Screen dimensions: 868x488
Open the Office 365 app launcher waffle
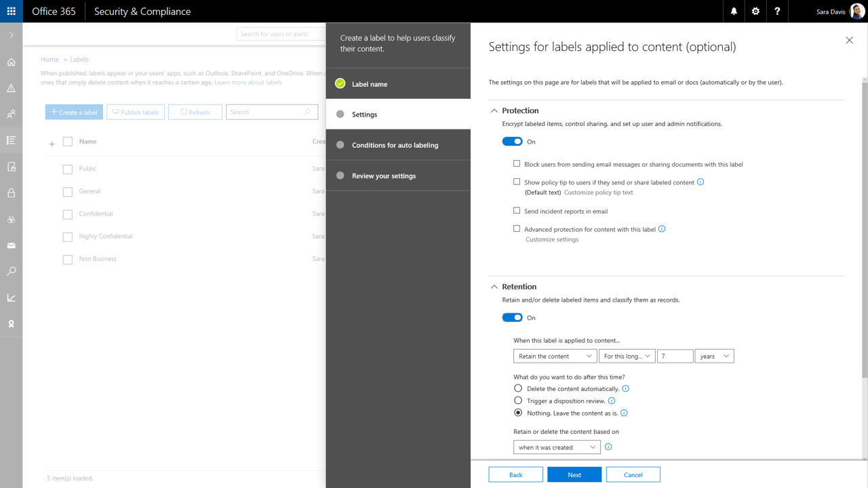11,12
